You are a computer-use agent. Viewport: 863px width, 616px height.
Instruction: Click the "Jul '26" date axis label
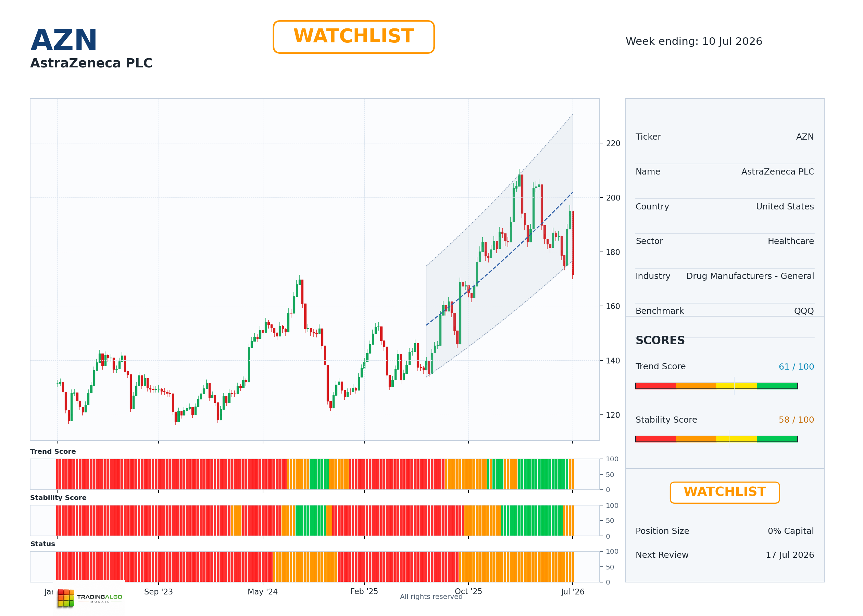point(573,592)
